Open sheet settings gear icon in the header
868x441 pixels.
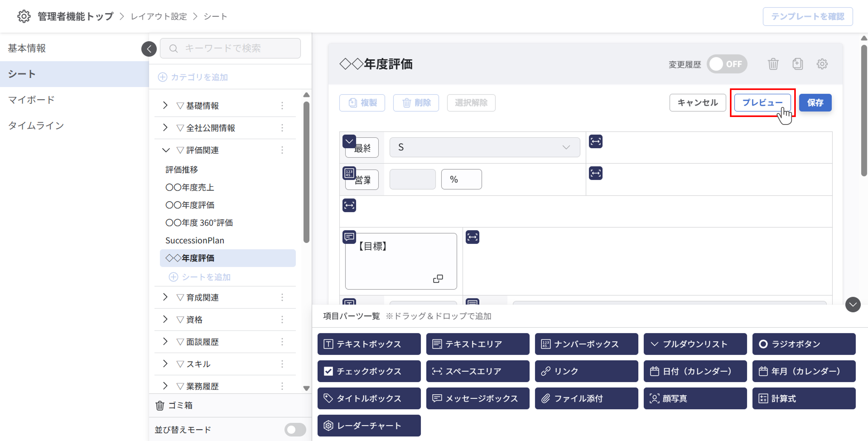[822, 64]
